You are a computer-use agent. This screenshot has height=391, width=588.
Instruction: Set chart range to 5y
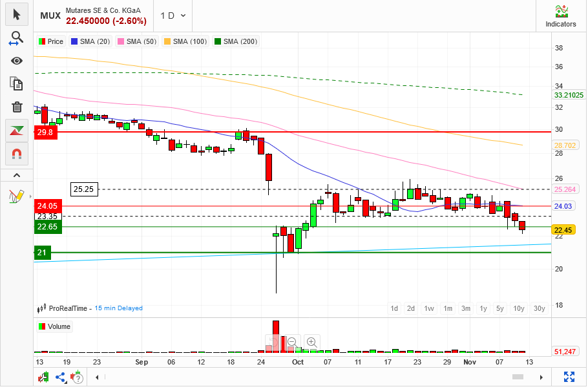pos(500,308)
